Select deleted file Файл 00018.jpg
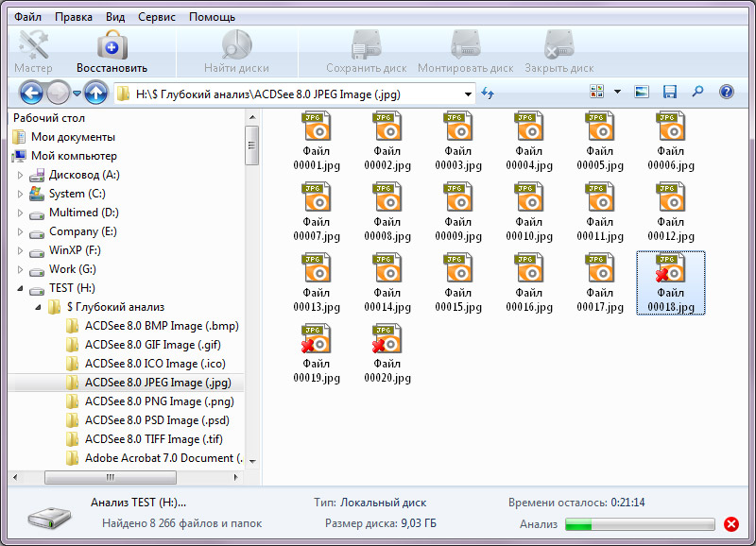 click(671, 282)
